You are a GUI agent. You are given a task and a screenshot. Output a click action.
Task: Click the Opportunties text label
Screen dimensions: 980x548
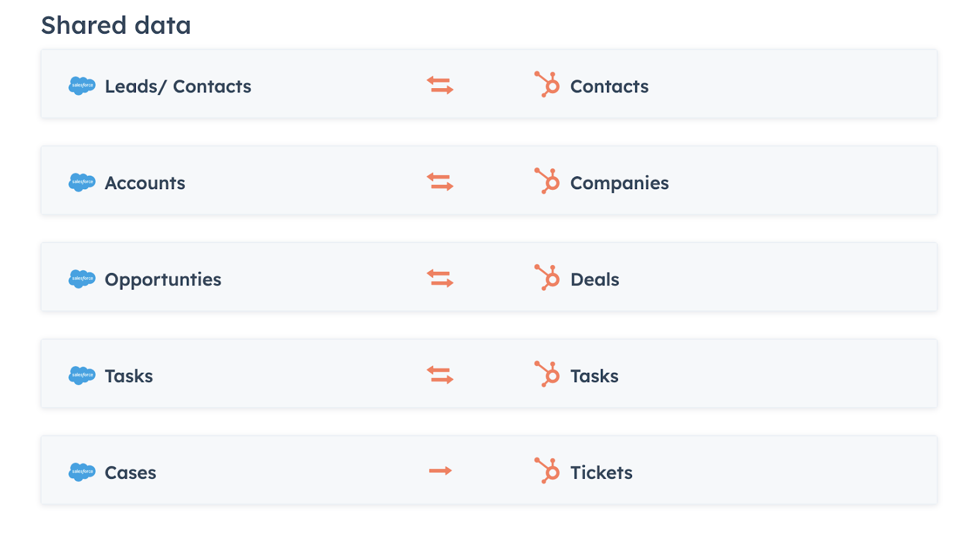(163, 280)
